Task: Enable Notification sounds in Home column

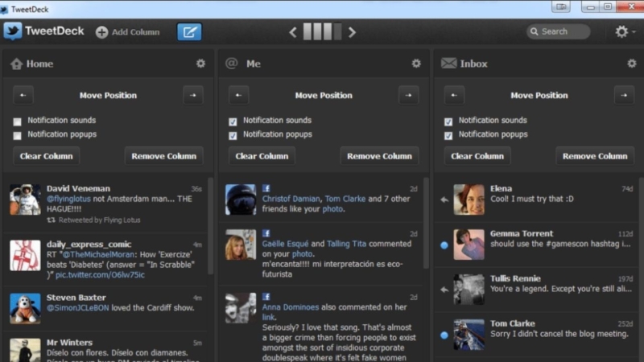Action: click(x=17, y=121)
